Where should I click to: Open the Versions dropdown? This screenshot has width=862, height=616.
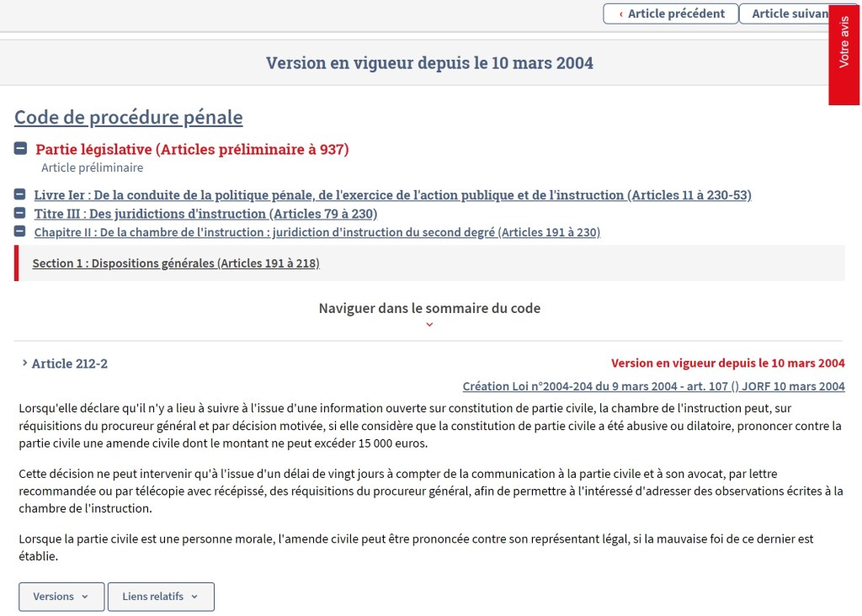[61, 597]
